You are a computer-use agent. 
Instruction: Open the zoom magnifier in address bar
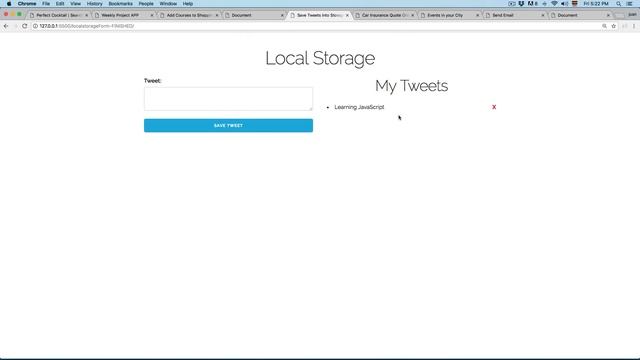604,26
